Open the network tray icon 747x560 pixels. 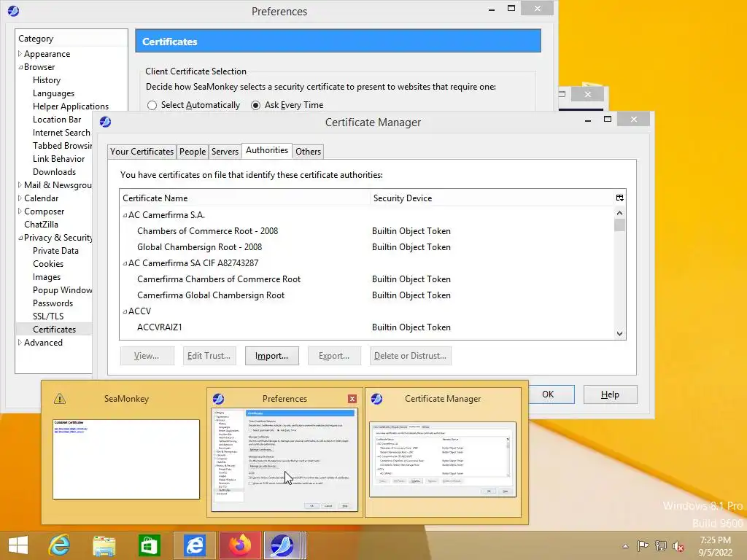(x=661, y=545)
